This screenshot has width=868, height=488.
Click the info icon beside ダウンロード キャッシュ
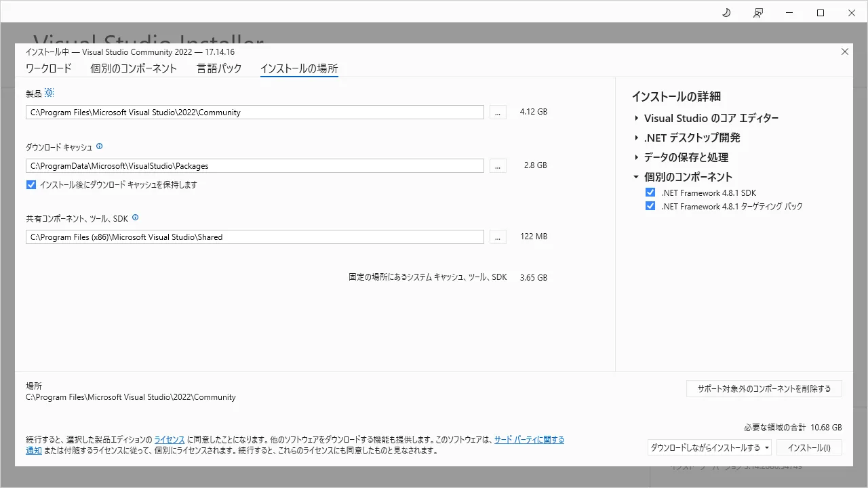(x=100, y=146)
